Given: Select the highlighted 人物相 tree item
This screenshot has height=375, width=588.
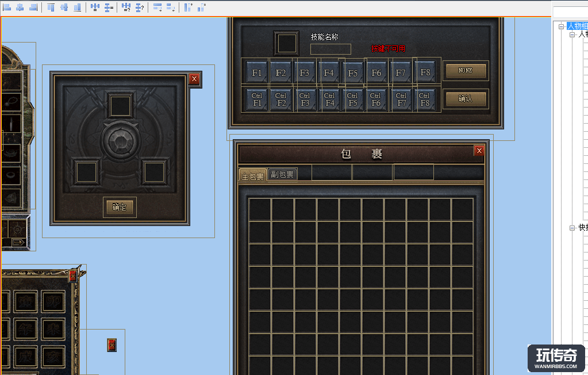Looking at the screenshot, I should click(x=578, y=26).
